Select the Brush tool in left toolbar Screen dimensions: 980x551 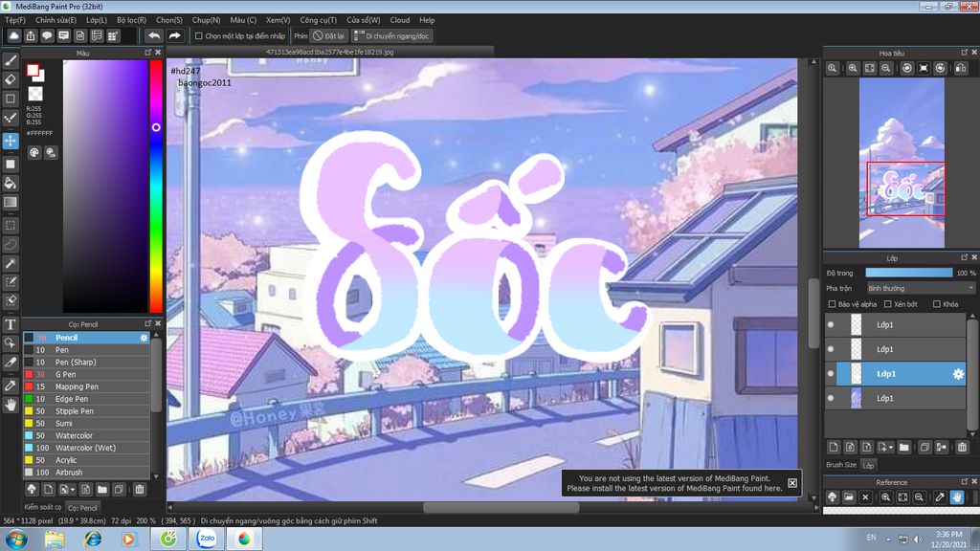(x=11, y=60)
